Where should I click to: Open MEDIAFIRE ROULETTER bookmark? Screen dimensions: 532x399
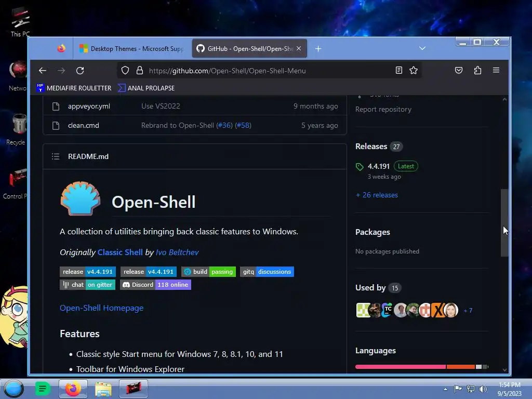point(74,88)
